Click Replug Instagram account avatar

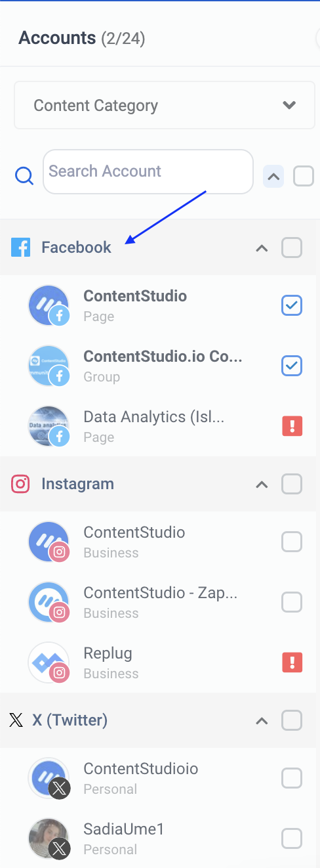click(49, 662)
